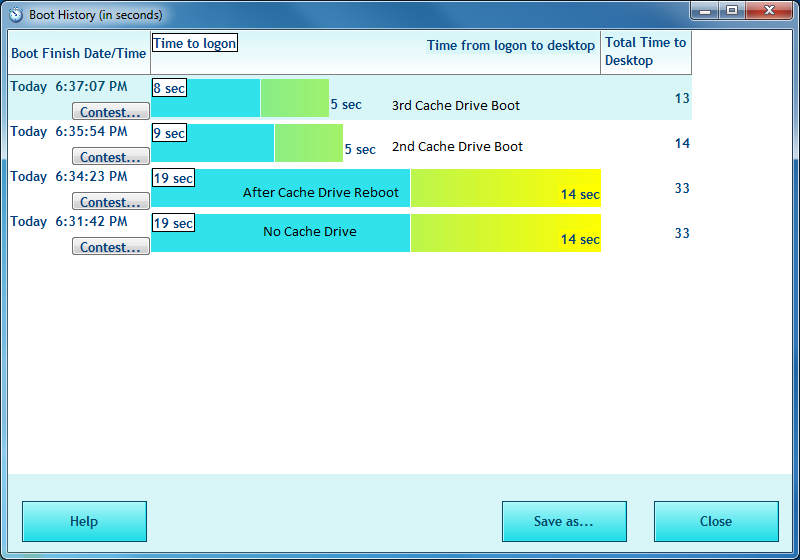800x560 pixels.
Task: Select the 8 sec logon time box
Action: [x=169, y=88]
